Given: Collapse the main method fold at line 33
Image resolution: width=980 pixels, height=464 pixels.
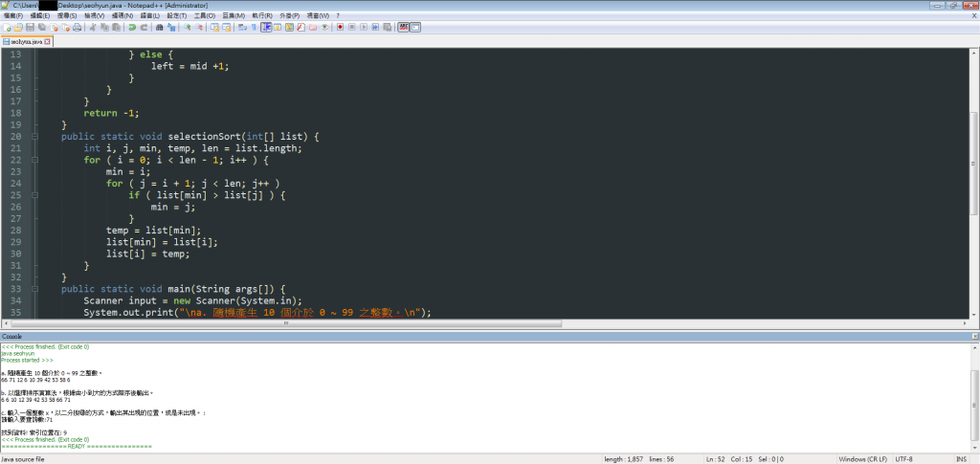Looking at the screenshot, I should pos(33,289).
